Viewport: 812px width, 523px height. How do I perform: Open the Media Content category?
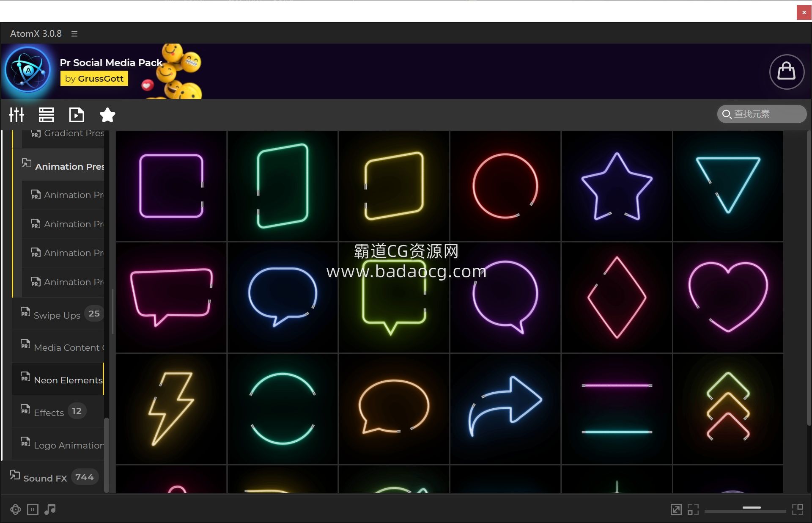[x=58, y=347]
